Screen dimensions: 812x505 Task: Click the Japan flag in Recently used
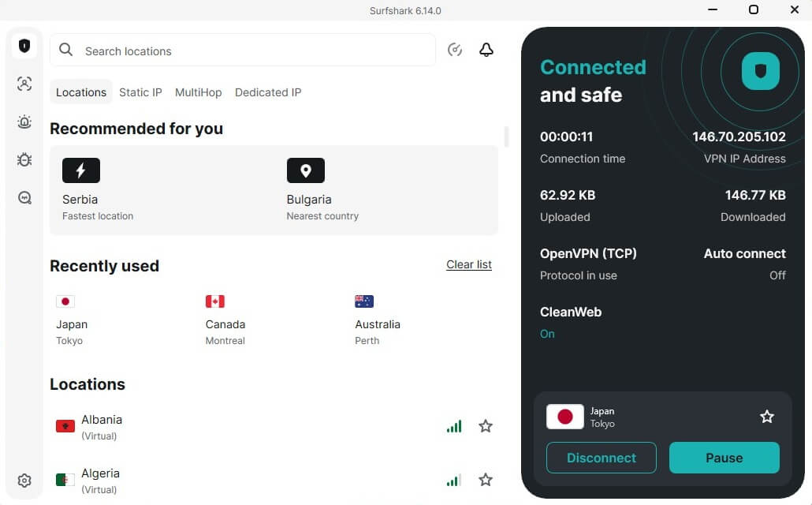pyautogui.click(x=65, y=301)
